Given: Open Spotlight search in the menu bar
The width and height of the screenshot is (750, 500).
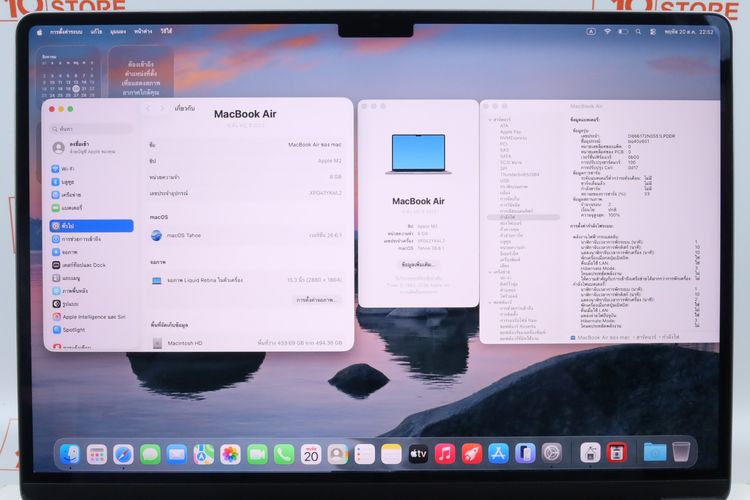Looking at the screenshot, I should (638, 32).
